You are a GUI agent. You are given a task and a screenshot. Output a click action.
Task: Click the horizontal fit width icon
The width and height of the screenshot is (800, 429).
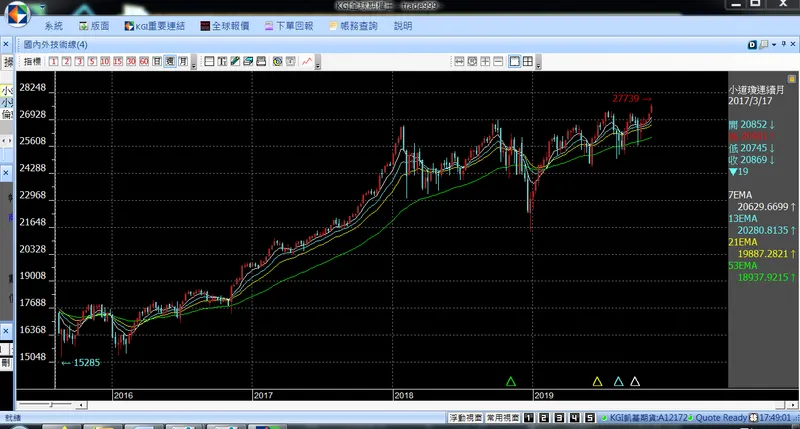point(459,62)
